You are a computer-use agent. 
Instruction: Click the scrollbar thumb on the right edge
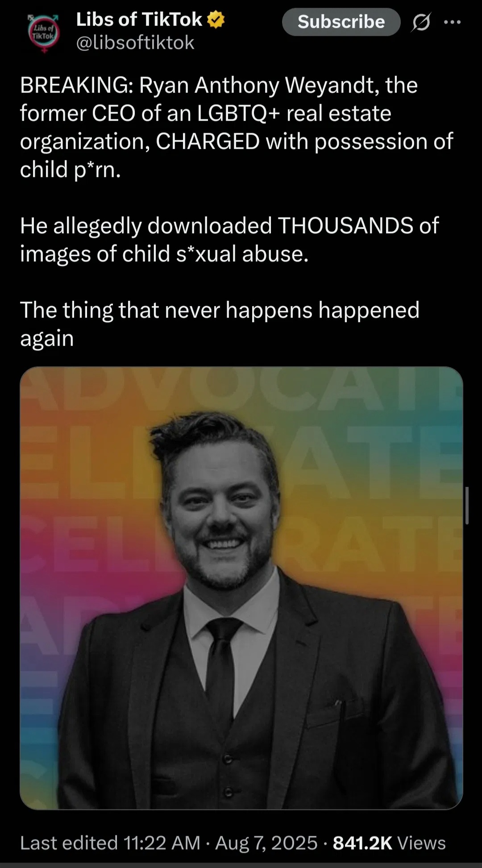point(466,505)
